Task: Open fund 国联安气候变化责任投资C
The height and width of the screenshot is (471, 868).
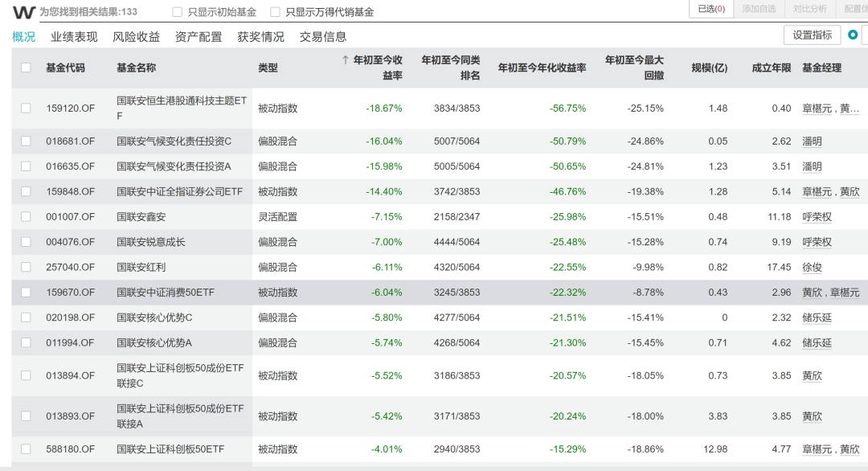Action: pyautogui.click(x=174, y=141)
